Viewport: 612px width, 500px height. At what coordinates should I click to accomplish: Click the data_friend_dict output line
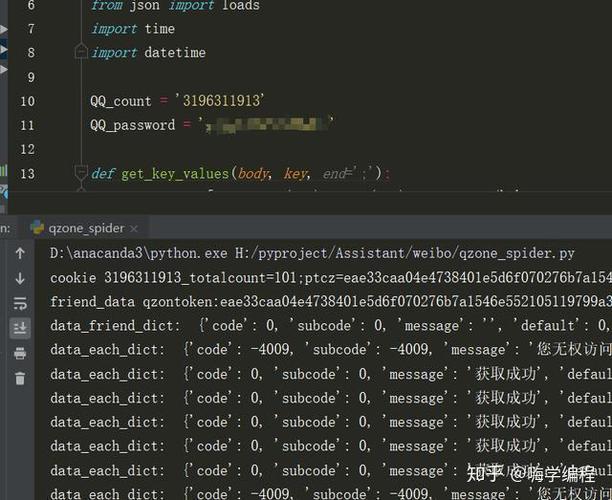click(x=331, y=326)
